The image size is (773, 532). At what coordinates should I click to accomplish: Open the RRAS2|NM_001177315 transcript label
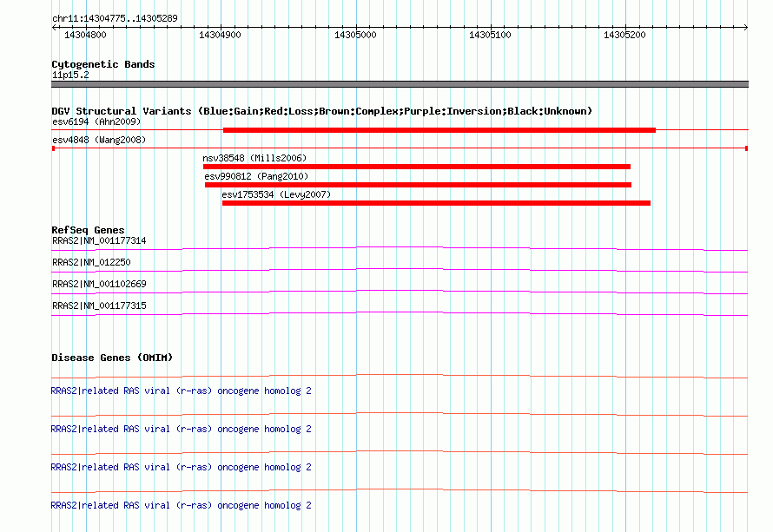coord(99,305)
